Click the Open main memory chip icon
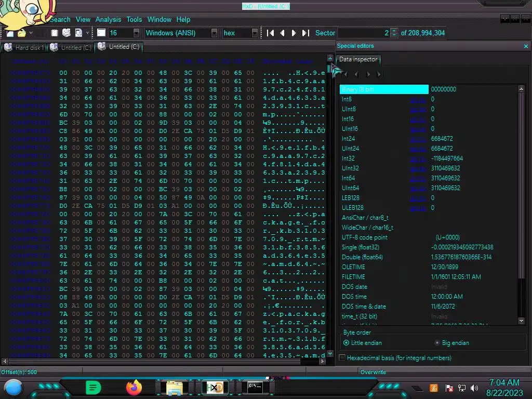This screenshot has width=532, height=399. (x=54, y=33)
